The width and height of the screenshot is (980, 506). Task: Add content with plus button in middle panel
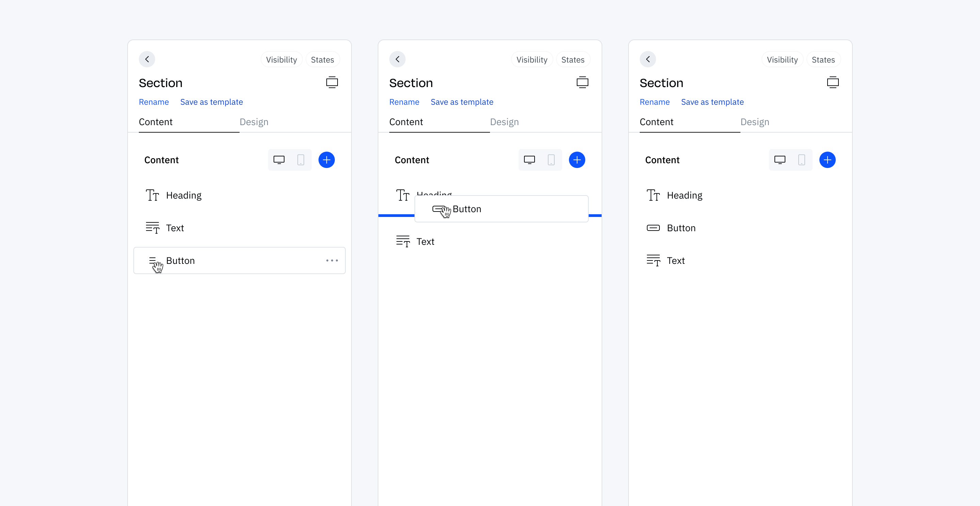point(577,160)
